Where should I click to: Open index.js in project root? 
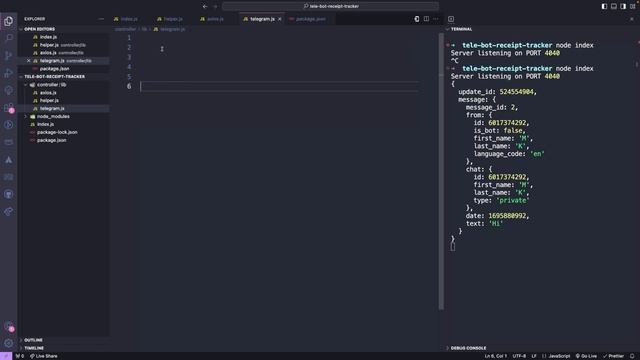tap(45, 124)
